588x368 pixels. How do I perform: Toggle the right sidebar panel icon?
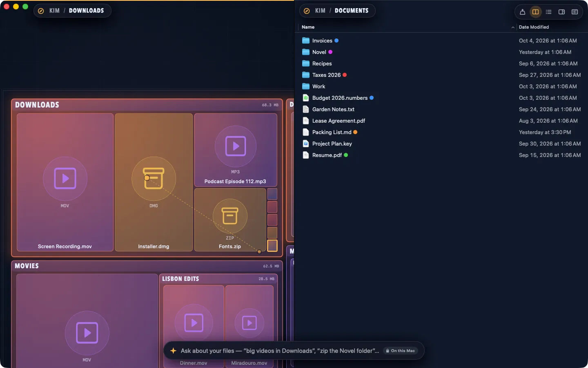561,12
